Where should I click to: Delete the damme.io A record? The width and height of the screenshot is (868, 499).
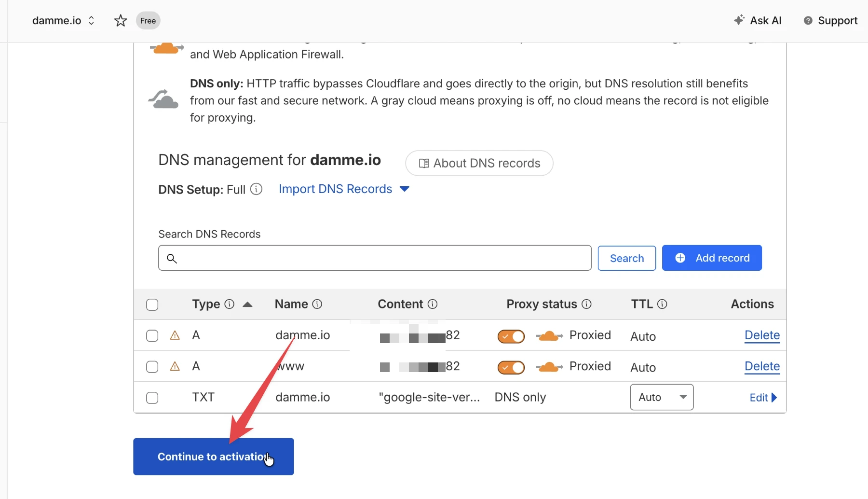coord(762,335)
